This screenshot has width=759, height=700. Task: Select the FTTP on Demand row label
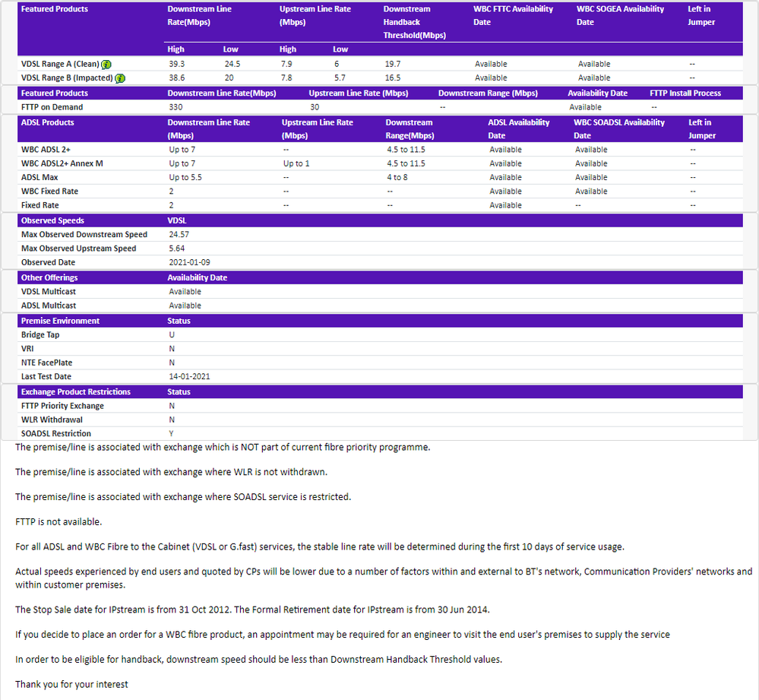click(52, 107)
